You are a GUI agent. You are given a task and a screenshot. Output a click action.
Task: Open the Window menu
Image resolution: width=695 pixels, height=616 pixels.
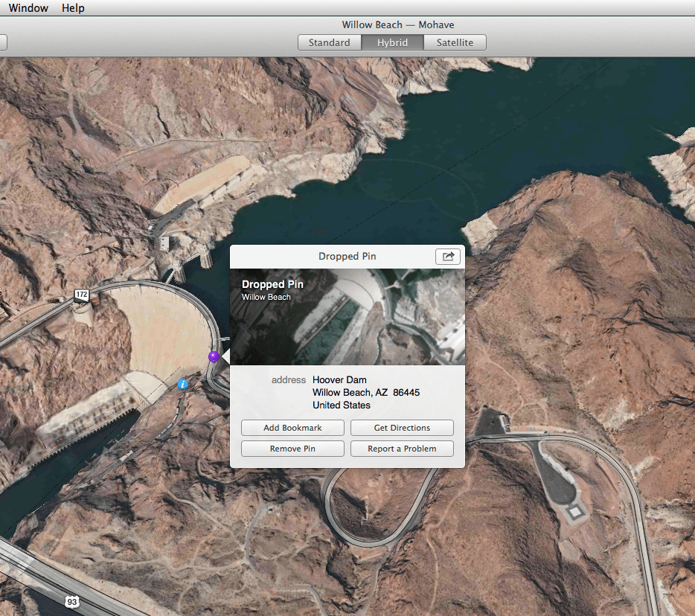(28, 7)
